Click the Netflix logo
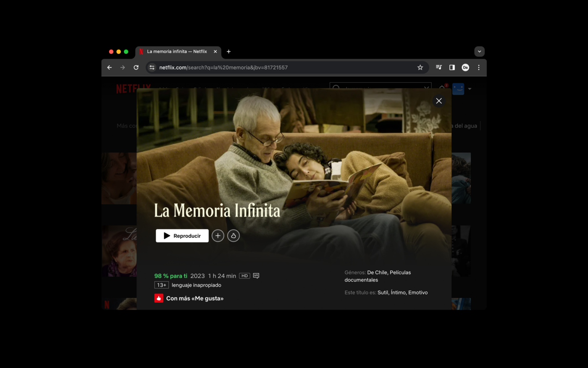Image resolution: width=588 pixels, height=368 pixels. coord(132,89)
